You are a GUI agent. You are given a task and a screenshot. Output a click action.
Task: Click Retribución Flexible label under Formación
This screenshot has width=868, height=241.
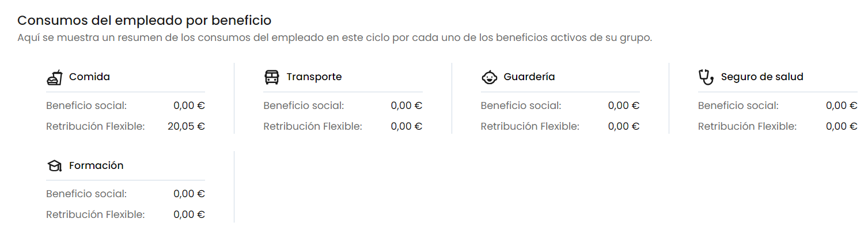[x=95, y=214]
